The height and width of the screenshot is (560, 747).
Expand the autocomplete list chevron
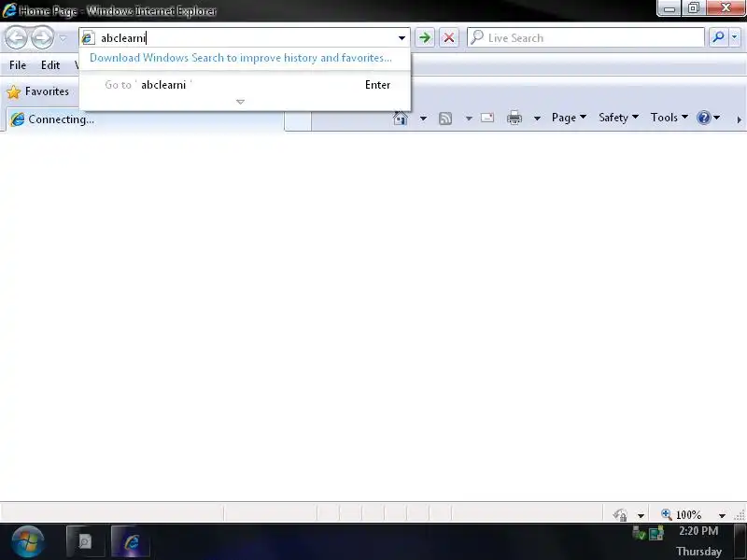pos(240,102)
